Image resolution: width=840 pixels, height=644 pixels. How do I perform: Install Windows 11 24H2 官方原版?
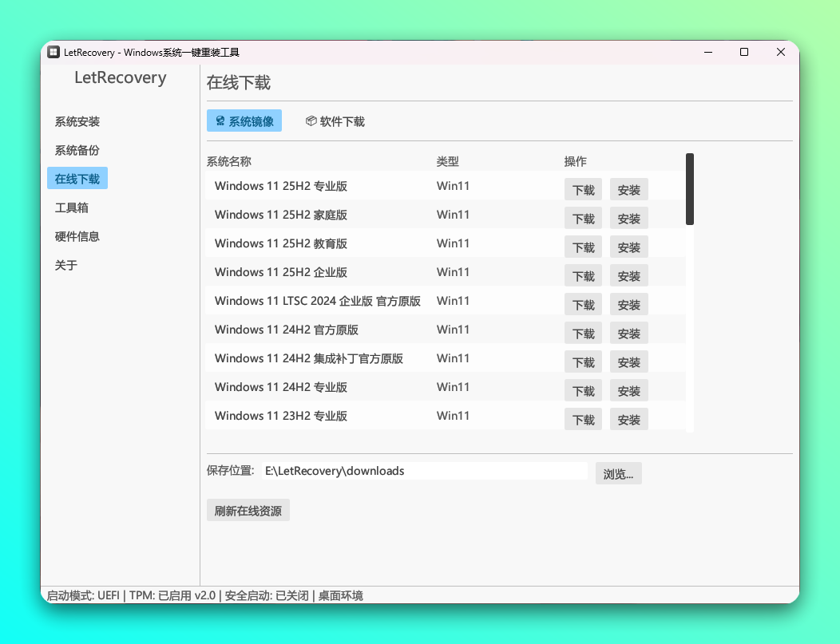point(628,333)
